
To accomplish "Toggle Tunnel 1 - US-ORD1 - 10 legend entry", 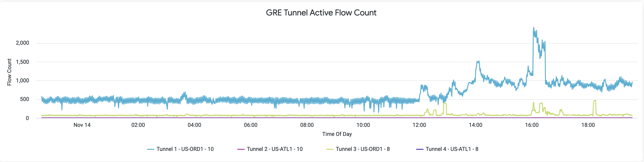I will (x=185, y=149).
